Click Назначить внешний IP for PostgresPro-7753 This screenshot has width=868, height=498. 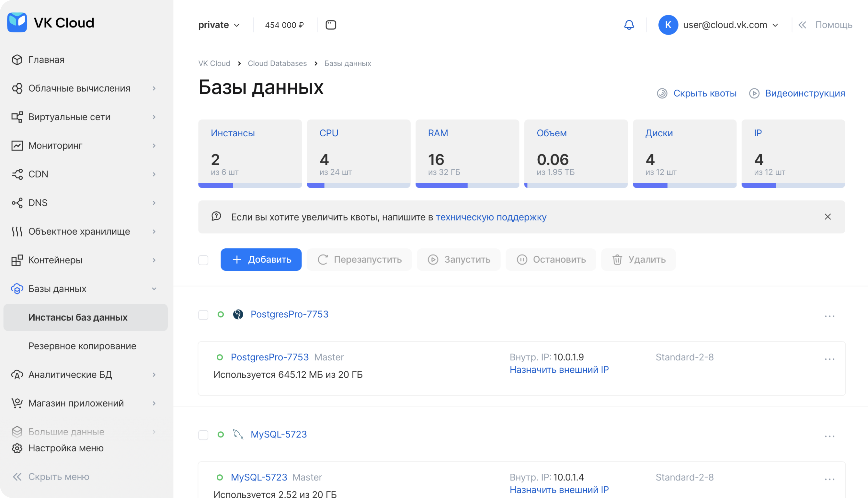(559, 370)
